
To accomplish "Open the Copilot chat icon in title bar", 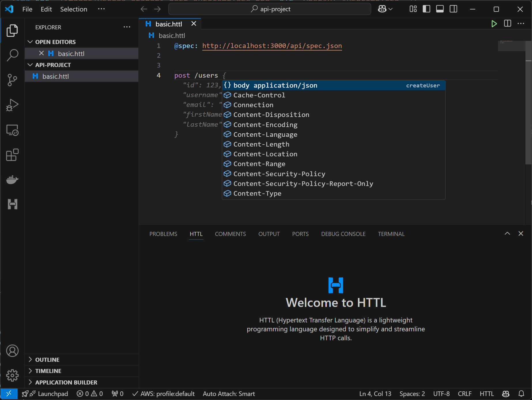I will point(382,9).
